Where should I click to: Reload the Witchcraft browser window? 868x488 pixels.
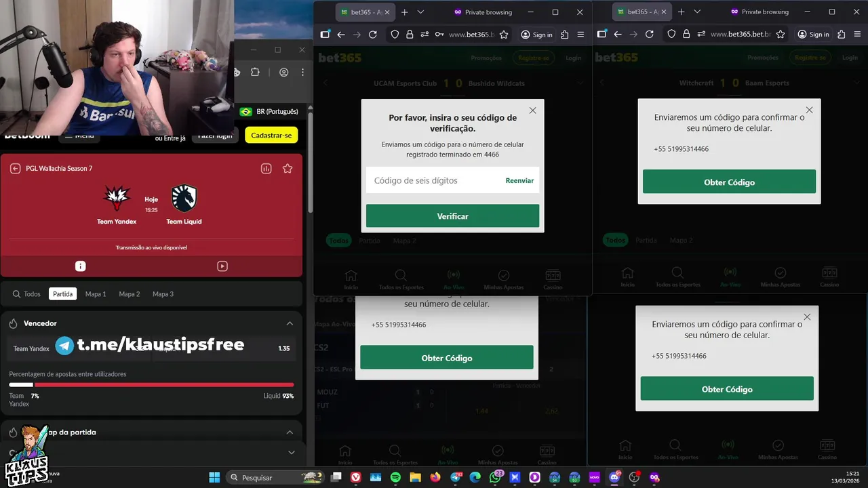coord(649,35)
